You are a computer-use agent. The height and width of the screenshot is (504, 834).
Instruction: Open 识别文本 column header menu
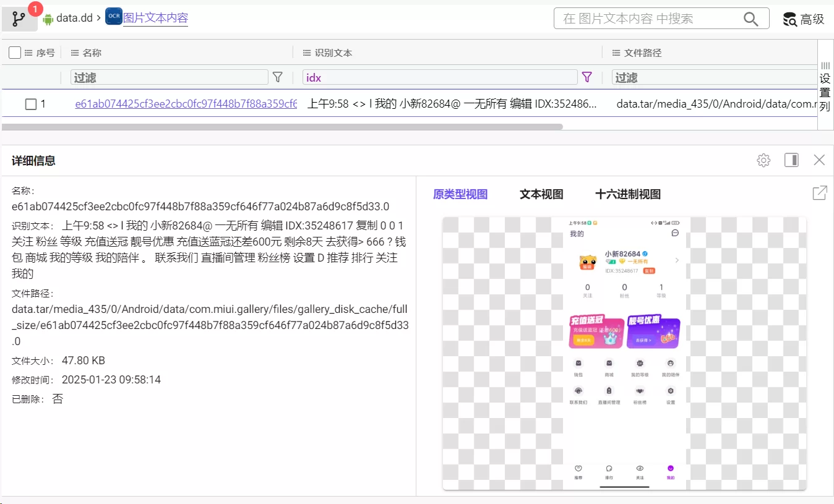pyautogui.click(x=307, y=53)
